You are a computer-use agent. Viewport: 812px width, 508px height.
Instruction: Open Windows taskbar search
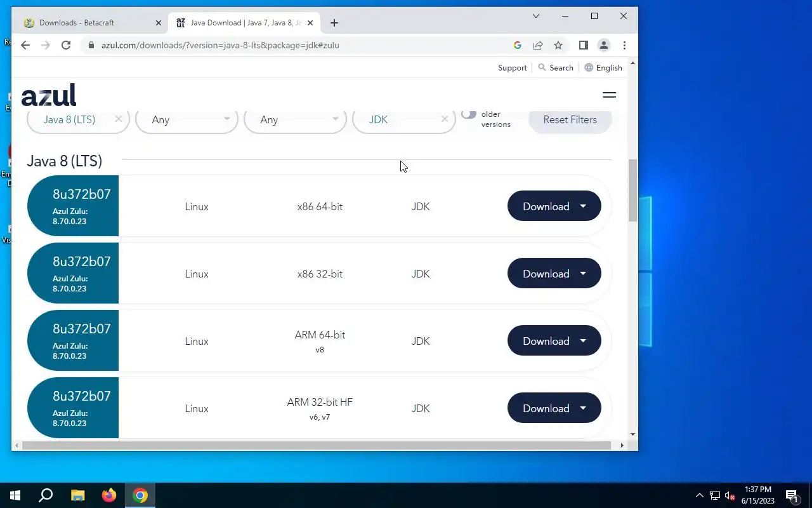[x=46, y=495]
